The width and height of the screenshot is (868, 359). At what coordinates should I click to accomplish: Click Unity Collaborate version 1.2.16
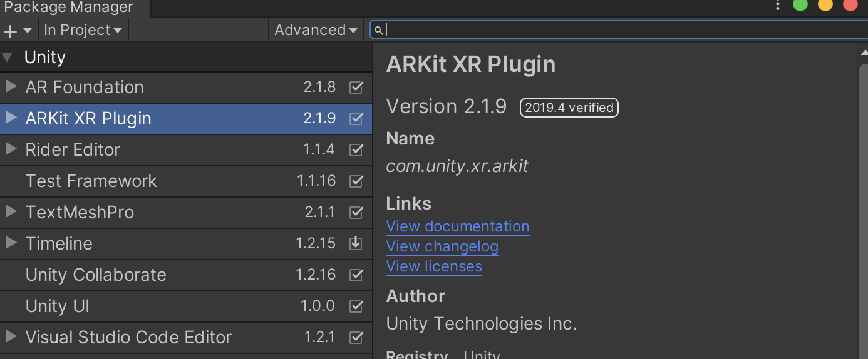(316, 275)
